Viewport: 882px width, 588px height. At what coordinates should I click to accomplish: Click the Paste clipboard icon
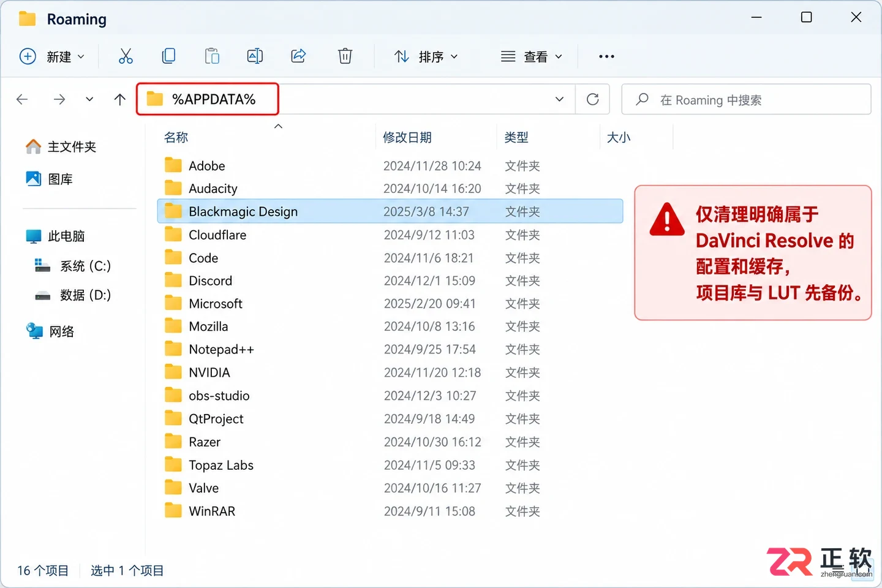click(212, 56)
